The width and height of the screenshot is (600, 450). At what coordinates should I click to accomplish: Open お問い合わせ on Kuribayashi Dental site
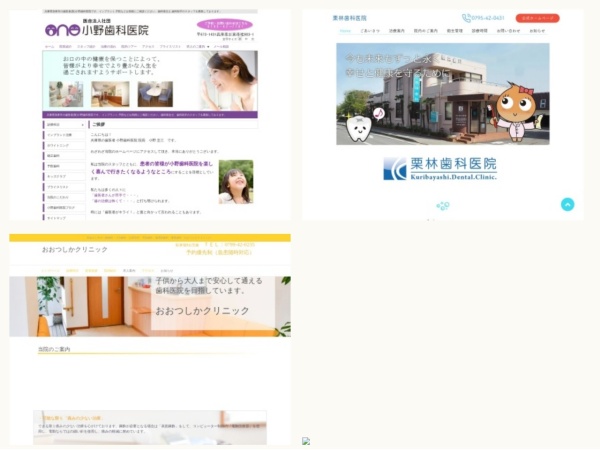tap(508, 31)
